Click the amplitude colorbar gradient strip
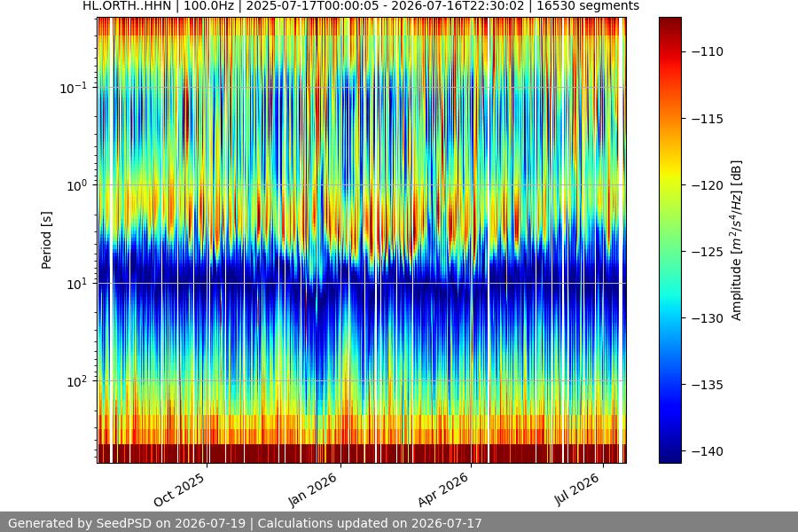798x532 pixels. pyautogui.click(x=669, y=240)
